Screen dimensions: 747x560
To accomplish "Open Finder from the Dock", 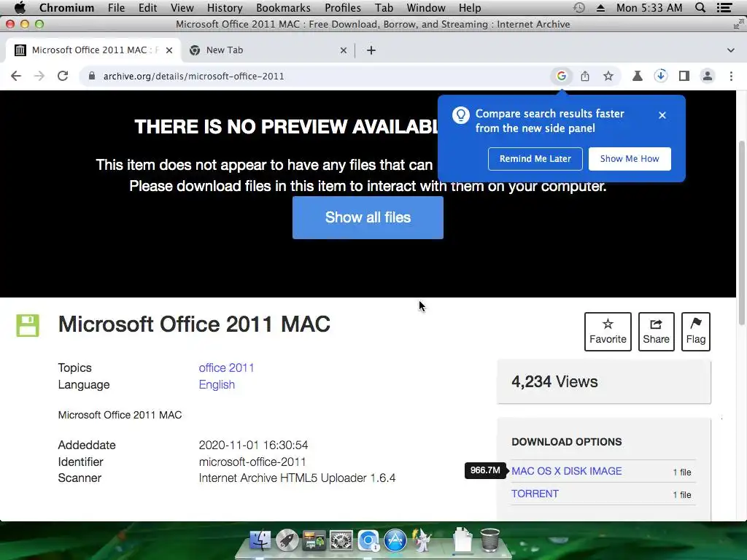I will tap(260, 540).
